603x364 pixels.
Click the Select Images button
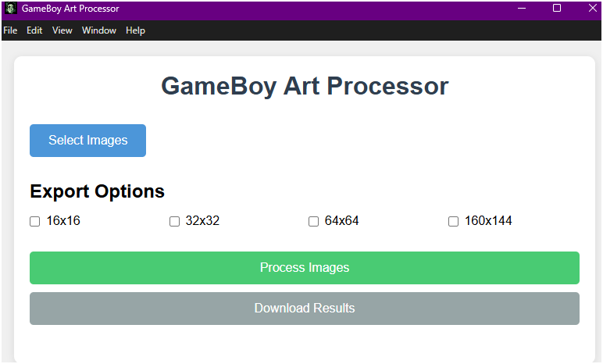[87, 141]
